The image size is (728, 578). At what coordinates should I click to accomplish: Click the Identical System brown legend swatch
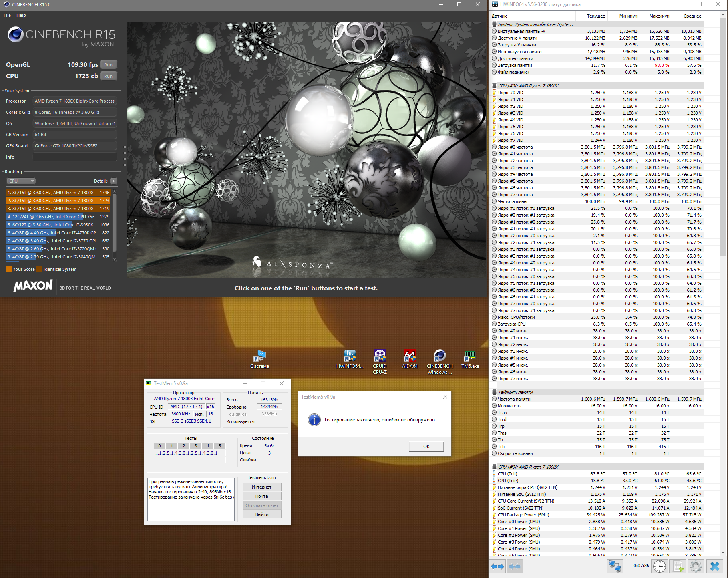click(39, 269)
